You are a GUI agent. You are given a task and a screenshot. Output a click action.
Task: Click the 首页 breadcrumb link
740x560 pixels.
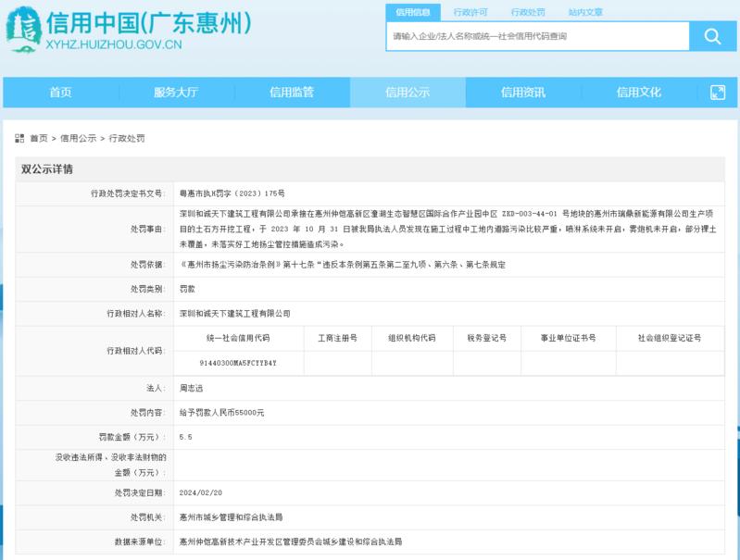click(x=39, y=138)
